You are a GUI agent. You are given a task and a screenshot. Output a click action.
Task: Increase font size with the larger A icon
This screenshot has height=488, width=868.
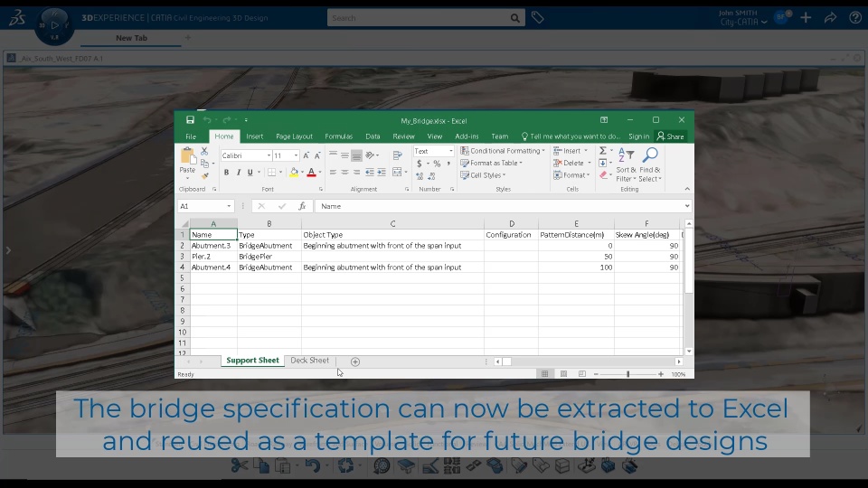[307, 155]
